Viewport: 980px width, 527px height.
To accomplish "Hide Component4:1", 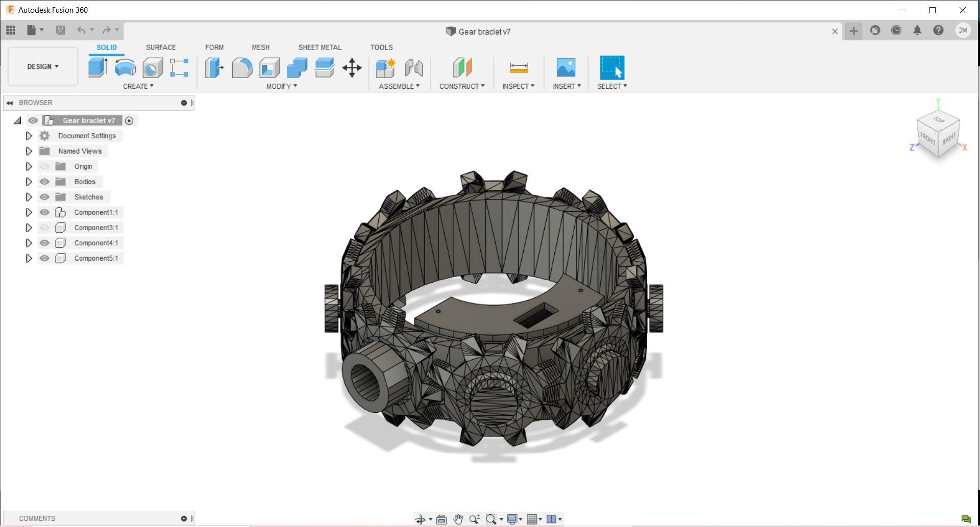I will tap(44, 243).
